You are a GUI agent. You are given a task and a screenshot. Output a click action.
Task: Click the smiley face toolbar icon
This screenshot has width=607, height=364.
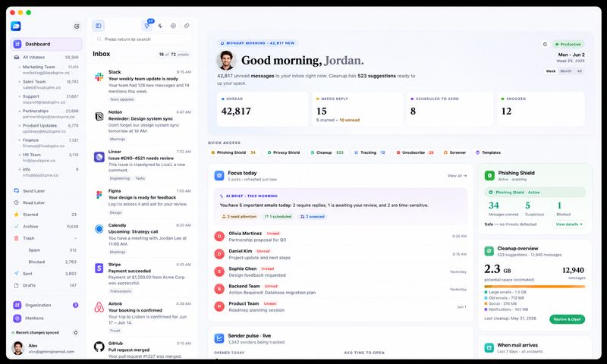coord(174,26)
